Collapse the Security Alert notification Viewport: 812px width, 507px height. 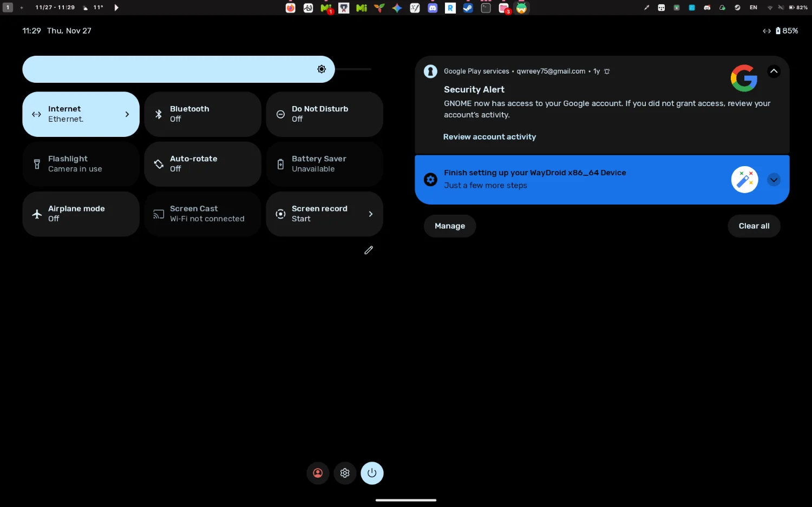pos(774,71)
